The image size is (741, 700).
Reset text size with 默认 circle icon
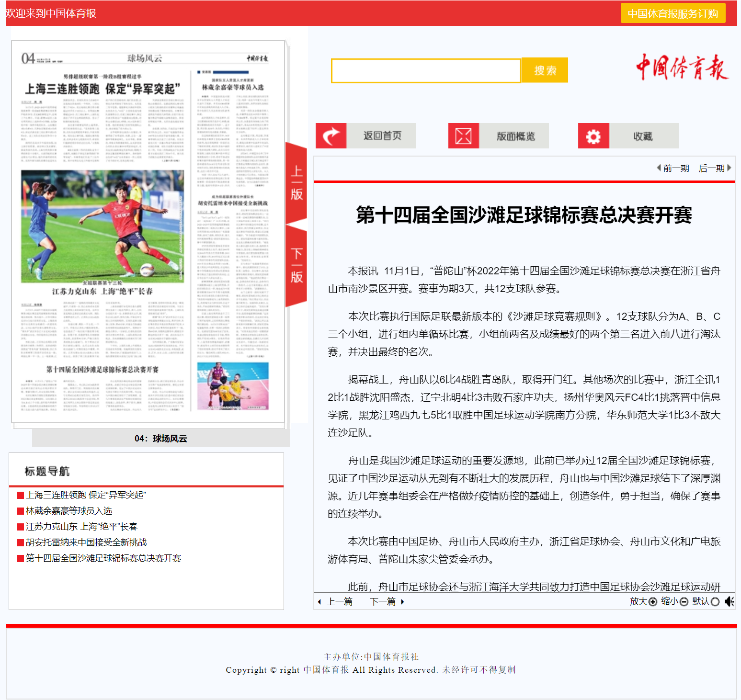pyautogui.click(x=715, y=602)
